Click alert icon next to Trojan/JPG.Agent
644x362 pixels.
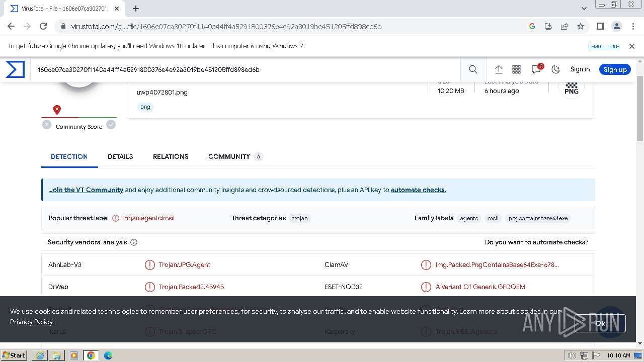pyautogui.click(x=150, y=265)
